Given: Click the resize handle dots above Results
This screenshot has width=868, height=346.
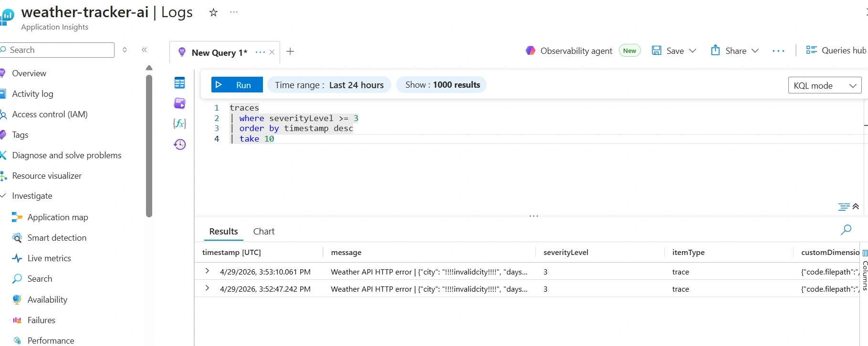Looking at the screenshot, I should point(533,216).
